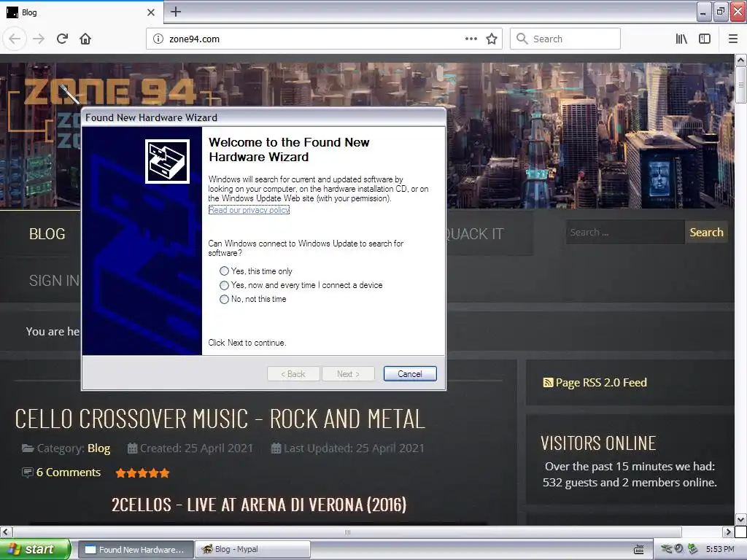Click the Visitors Online heading

(x=598, y=443)
